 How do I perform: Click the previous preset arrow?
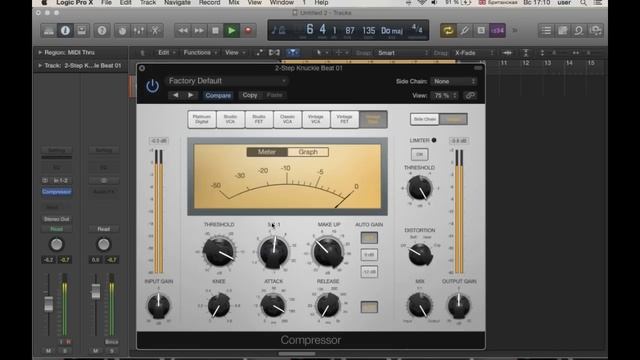[x=176, y=95]
